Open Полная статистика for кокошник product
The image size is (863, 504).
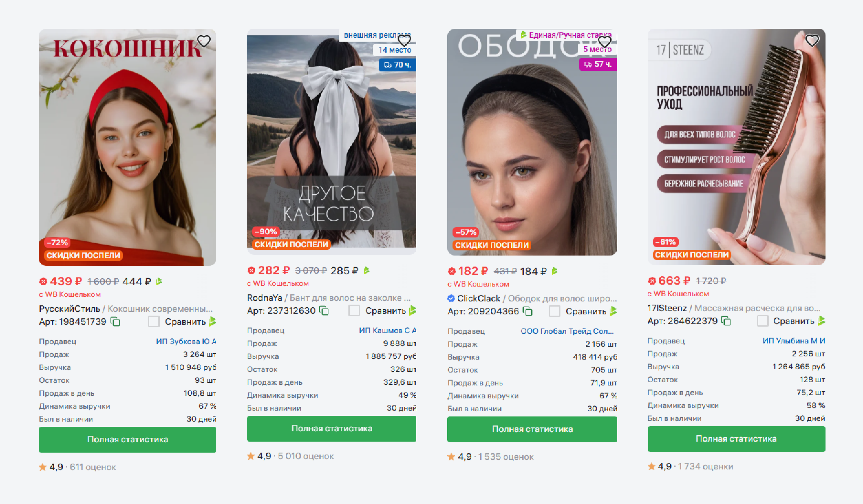tap(127, 440)
